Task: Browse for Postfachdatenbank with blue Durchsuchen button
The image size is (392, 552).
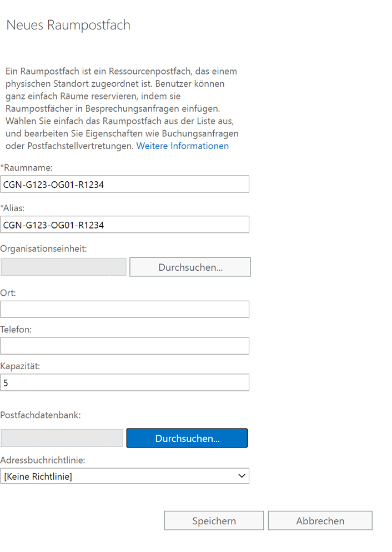Action: [x=187, y=438]
